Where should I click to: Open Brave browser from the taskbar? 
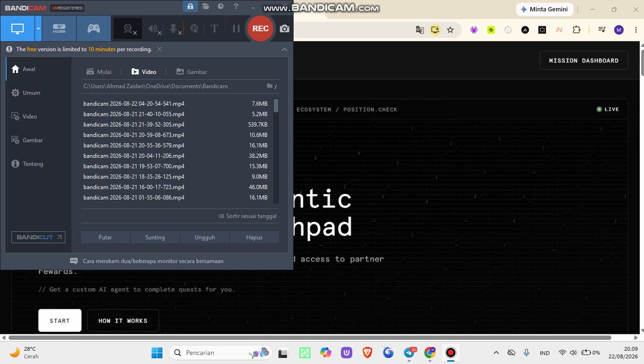pos(367,353)
